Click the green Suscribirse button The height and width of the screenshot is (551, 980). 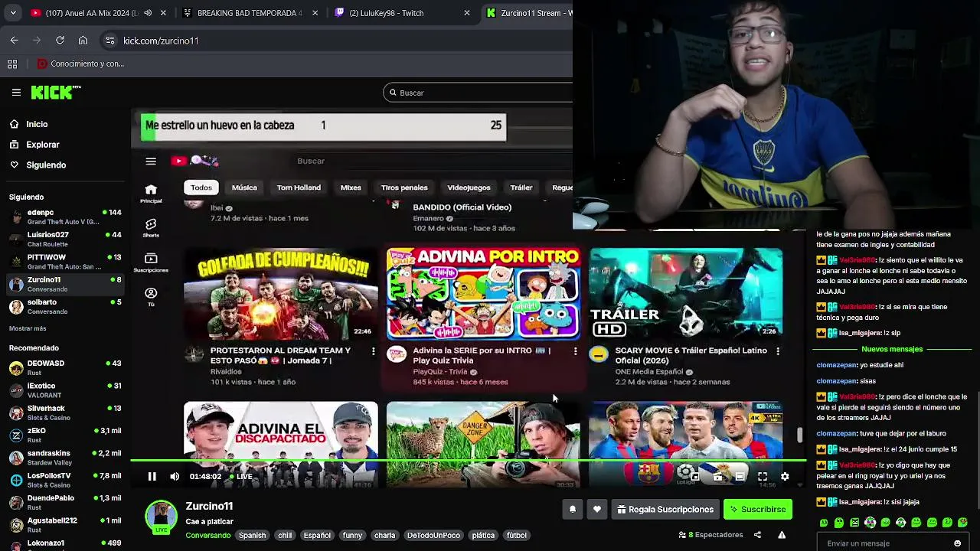(x=758, y=509)
